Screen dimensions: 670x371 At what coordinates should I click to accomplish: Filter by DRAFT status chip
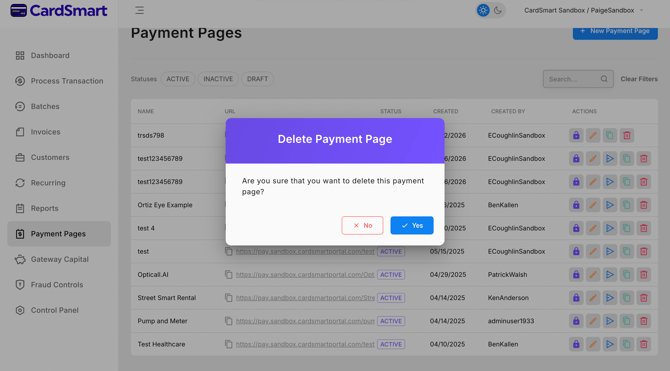[x=257, y=79]
